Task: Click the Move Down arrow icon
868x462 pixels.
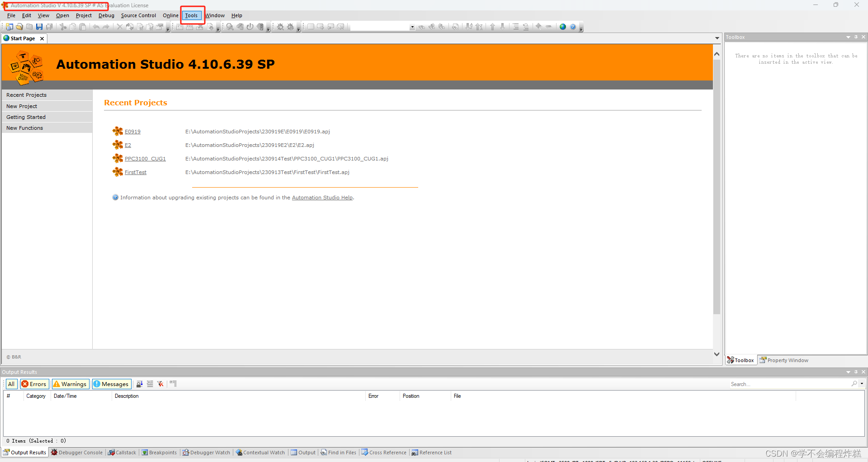Action: (503, 27)
